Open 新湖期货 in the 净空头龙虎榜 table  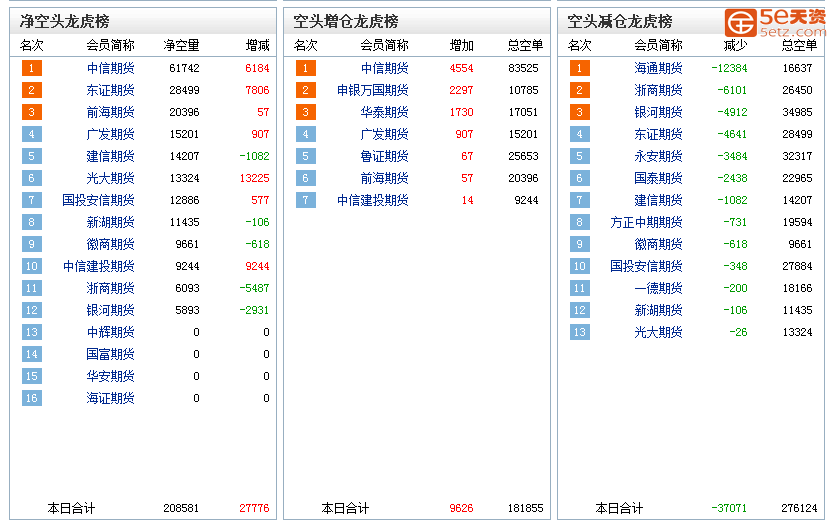click(110, 222)
